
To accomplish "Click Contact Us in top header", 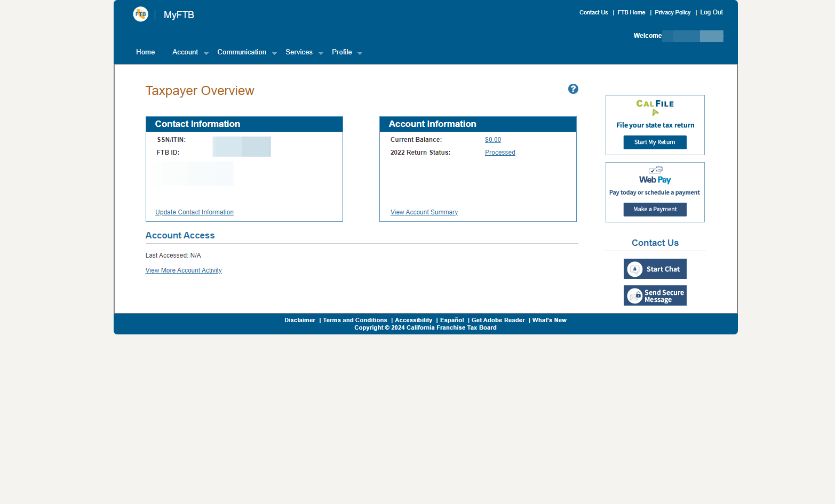I will [594, 12].
